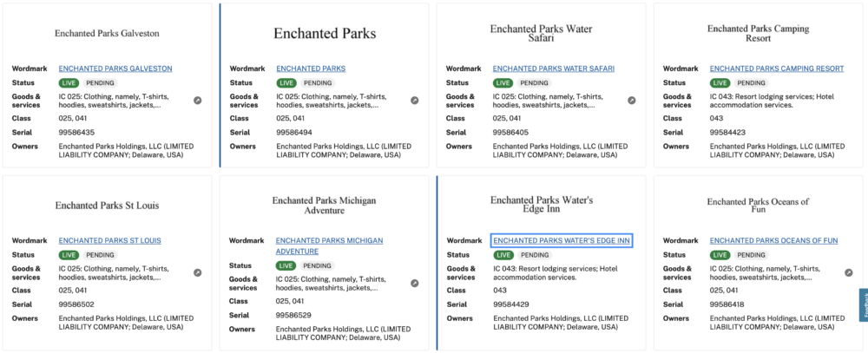Screen dimensions: 868x353
Task: Open ENCHANTED PARKS OCEANS OF FUN link
Action: [x=774, y=241]
